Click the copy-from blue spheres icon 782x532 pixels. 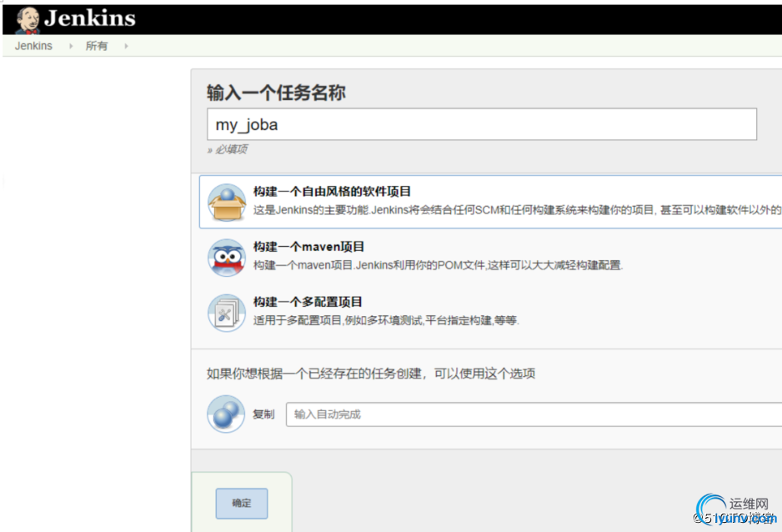[226, 414]
